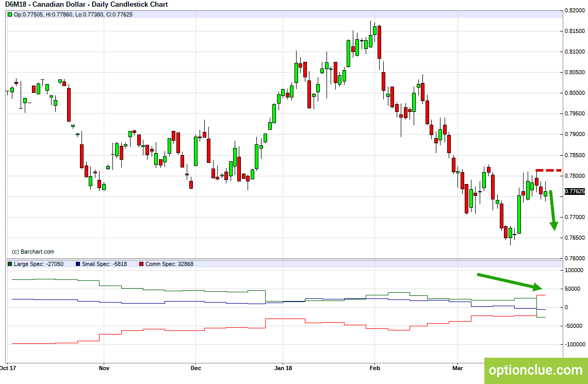Click the -50000 indicator axis label

click(574, 326)
